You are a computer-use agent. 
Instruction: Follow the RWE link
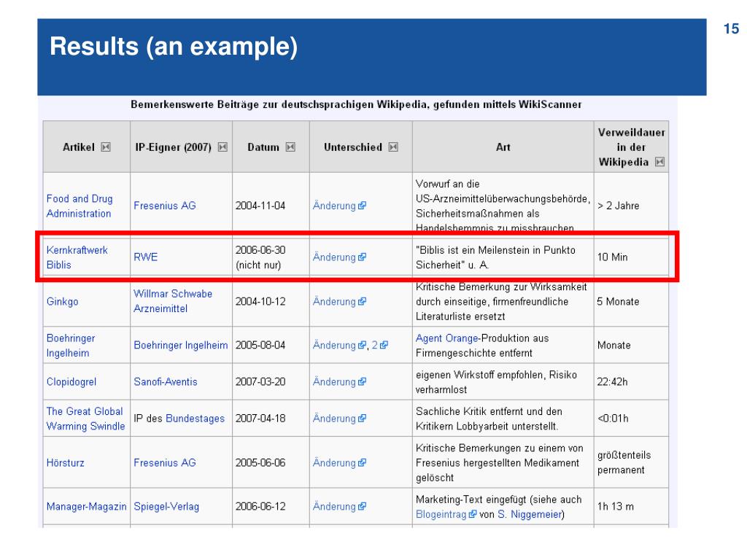click(x=145, y=257)
